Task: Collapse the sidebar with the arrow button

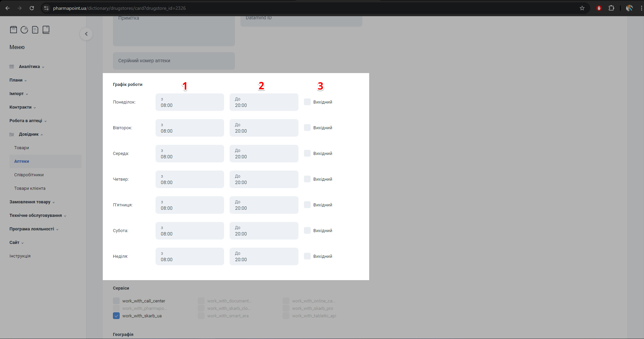Action: [86, 34]
